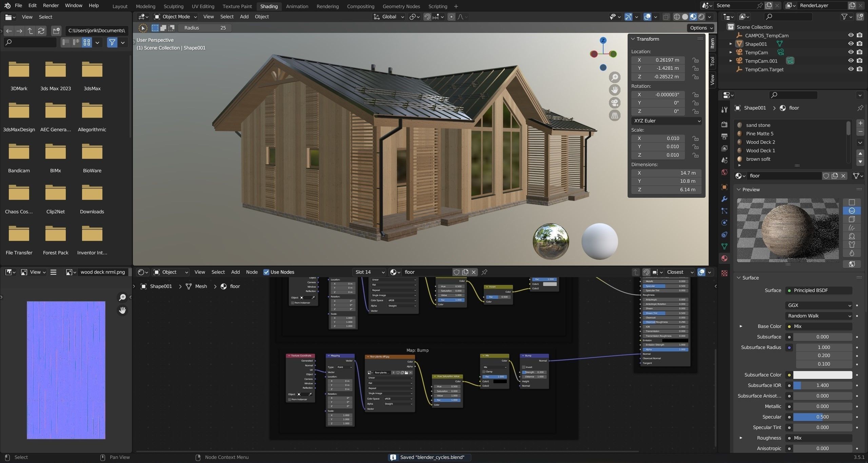Screen dimensions: 868x463
Task: Toggle camera view gizmo in viewport
Action: coord(614,103)
